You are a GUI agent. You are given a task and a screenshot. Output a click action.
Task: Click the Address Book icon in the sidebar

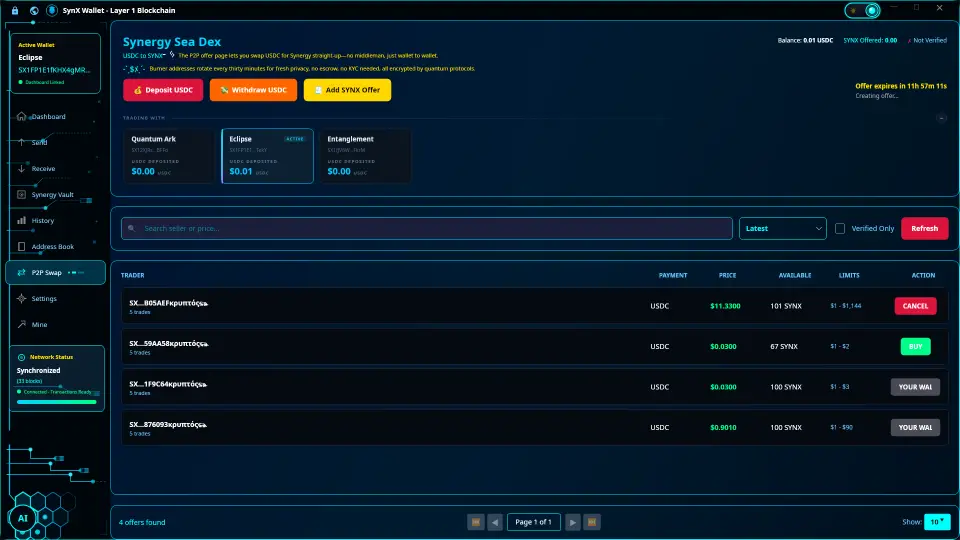point(21,247)
